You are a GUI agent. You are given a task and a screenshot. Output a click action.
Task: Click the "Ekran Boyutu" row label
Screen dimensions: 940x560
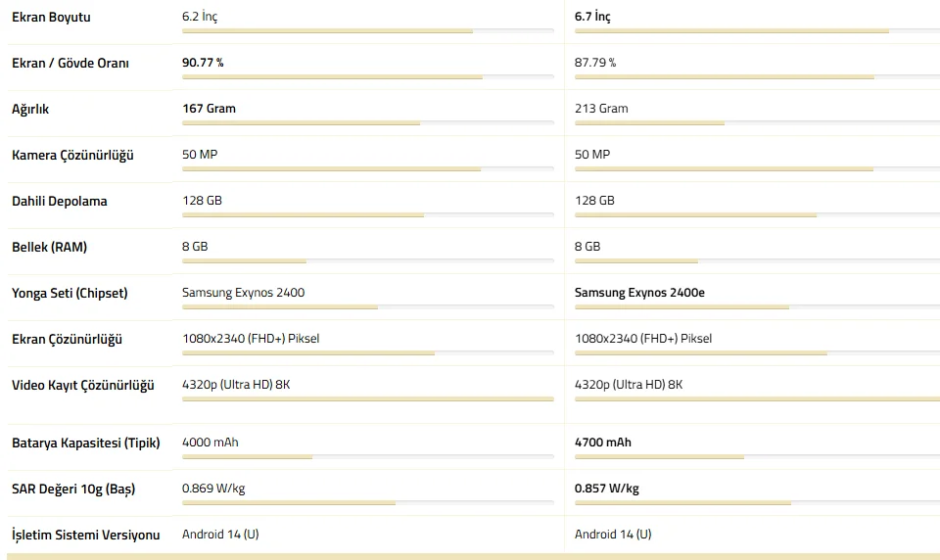(51, 18)
